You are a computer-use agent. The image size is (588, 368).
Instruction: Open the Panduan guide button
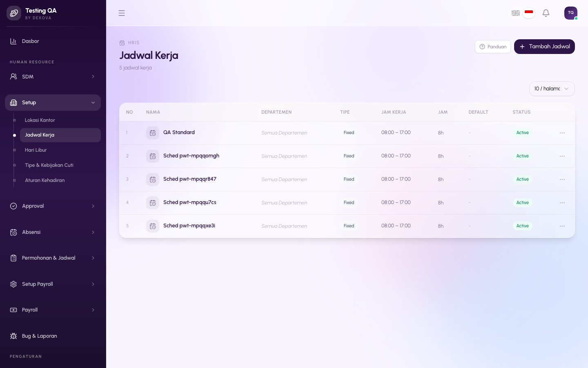[493, 47]
